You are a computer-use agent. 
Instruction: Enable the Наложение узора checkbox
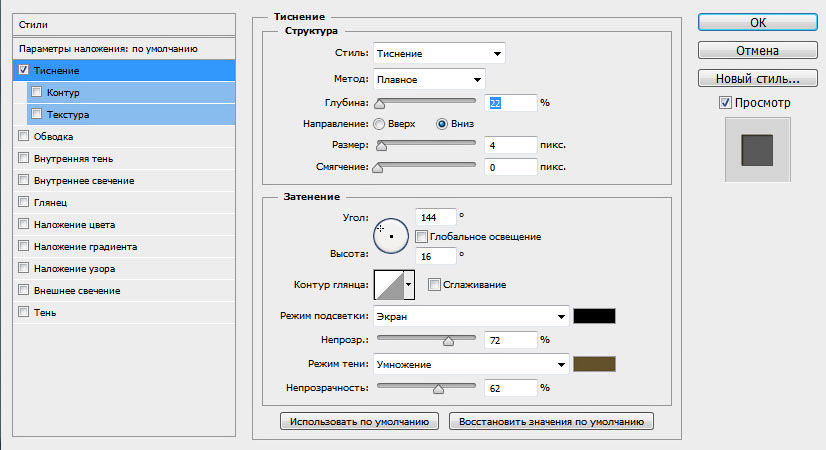[23, 268]
